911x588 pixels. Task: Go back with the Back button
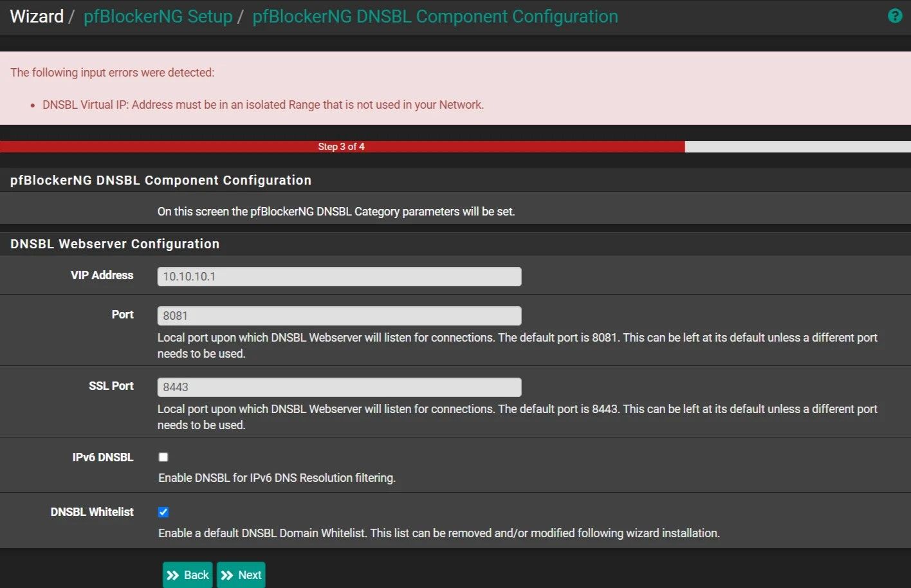(x=187, y=575)
